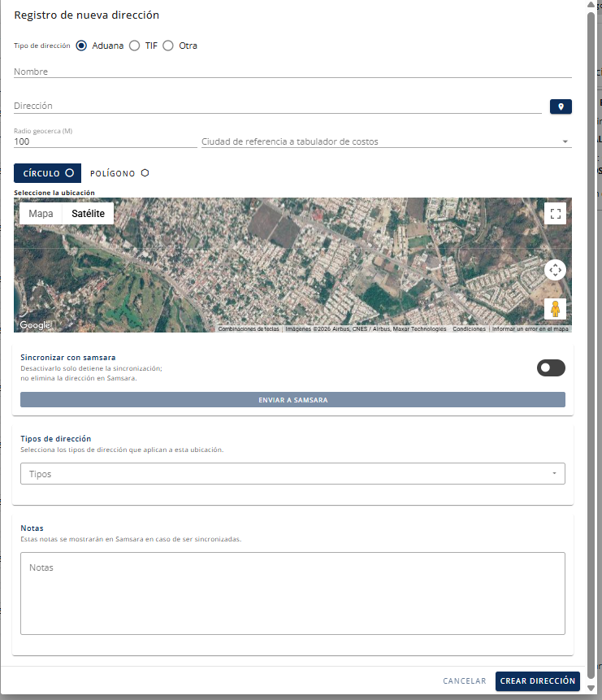
Task: Open Ciudad de referencia dropdown
Action: click(387, 141)
